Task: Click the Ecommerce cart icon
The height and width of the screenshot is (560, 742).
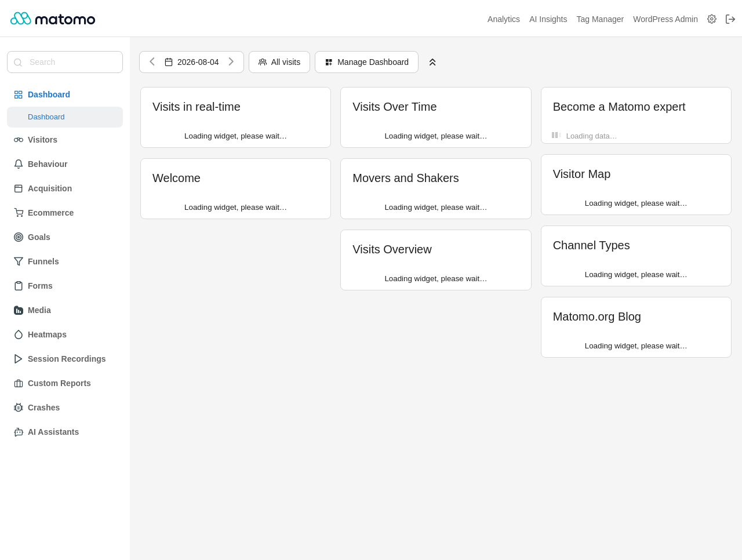Action: (x=19, y=213)
